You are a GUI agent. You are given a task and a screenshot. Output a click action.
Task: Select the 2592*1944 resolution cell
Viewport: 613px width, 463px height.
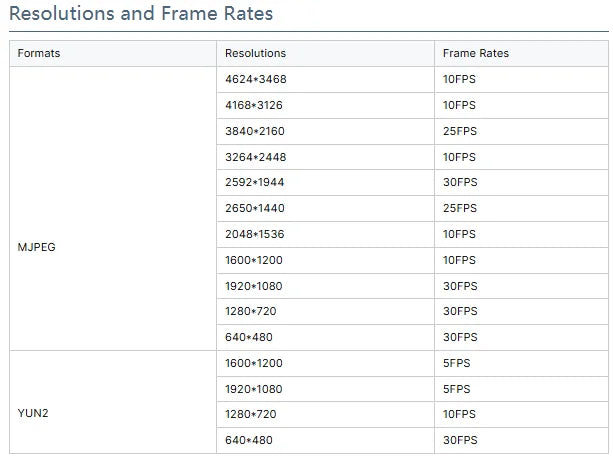(325, 182)
